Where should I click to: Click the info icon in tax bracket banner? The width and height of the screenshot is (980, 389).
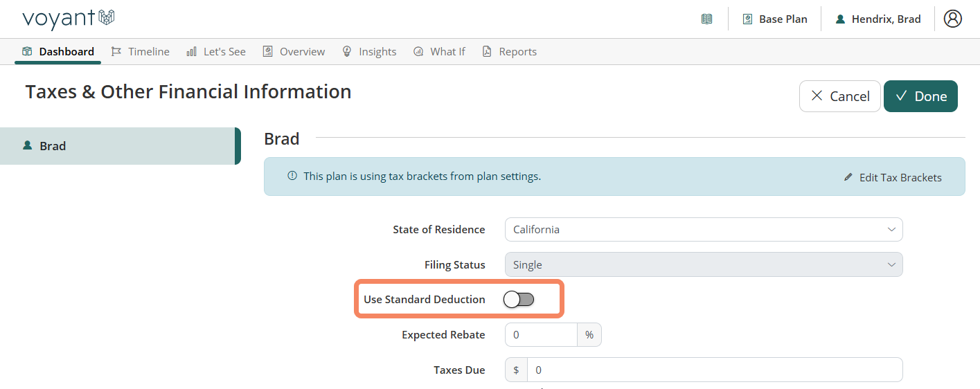click(292, 176)
